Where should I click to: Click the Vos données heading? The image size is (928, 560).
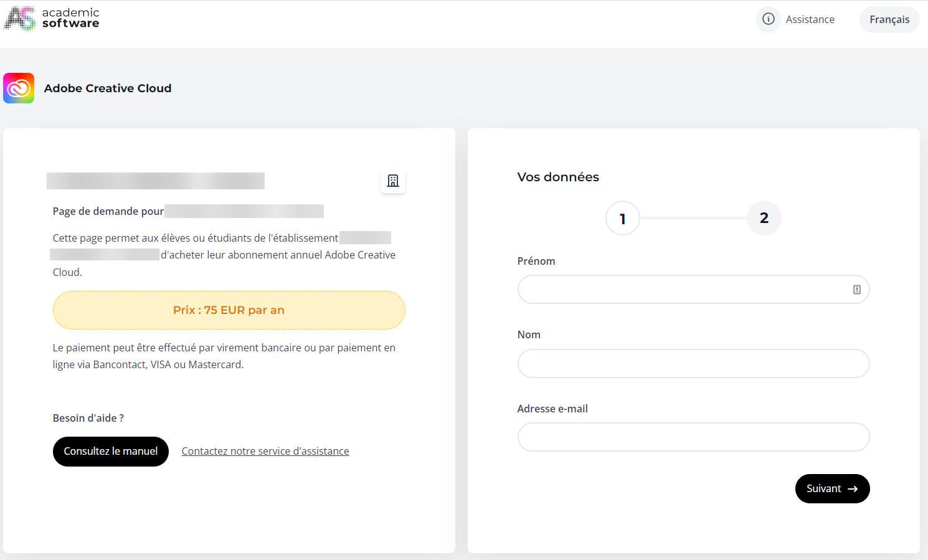tap(558, 177)
